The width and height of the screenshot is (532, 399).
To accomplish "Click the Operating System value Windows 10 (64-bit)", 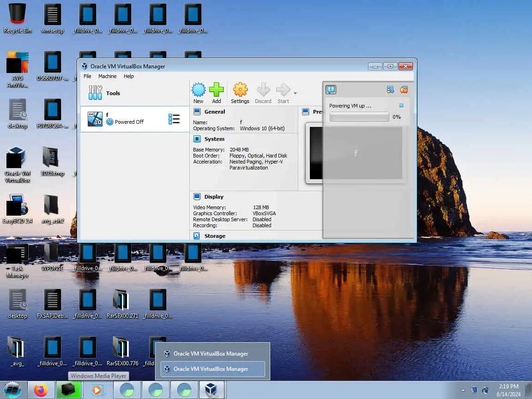I will click(x=262, y=128).
